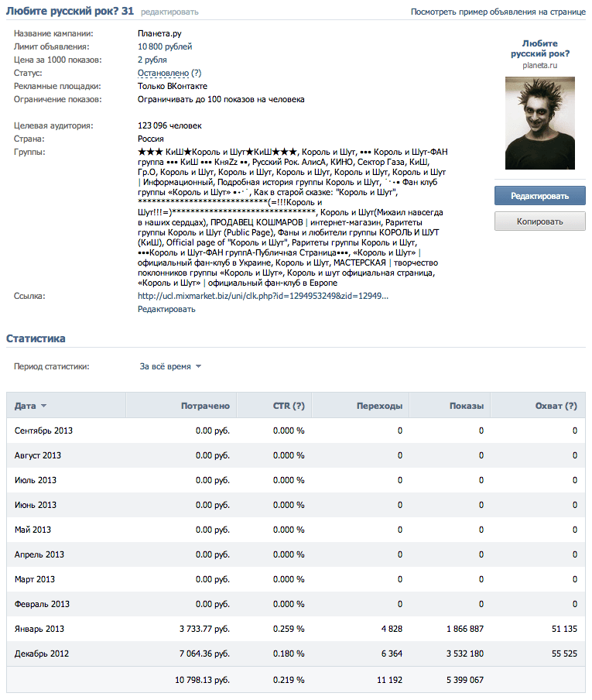The width and height of the screenshot is (592, 700).
Task: Click 'Редактировать' link below the URL
Action: 166,309
